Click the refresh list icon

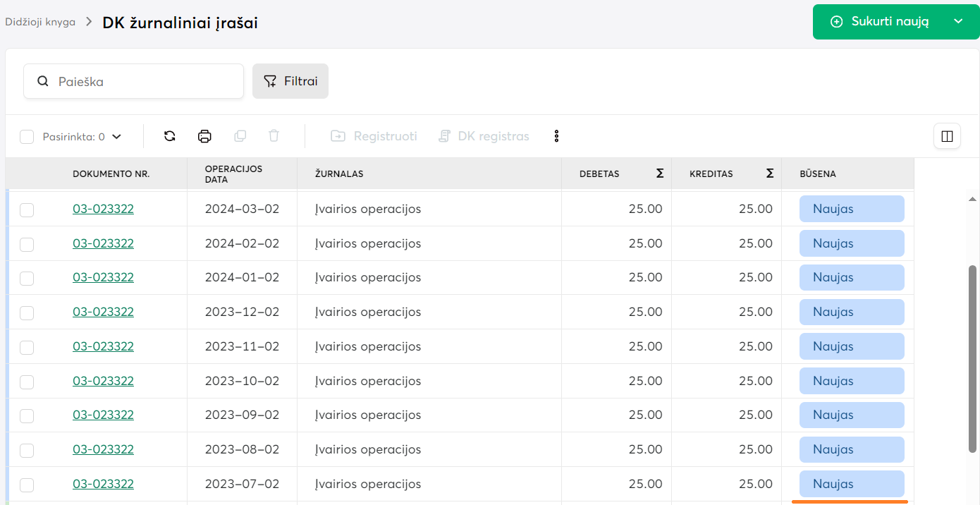(x=169, y=136)
